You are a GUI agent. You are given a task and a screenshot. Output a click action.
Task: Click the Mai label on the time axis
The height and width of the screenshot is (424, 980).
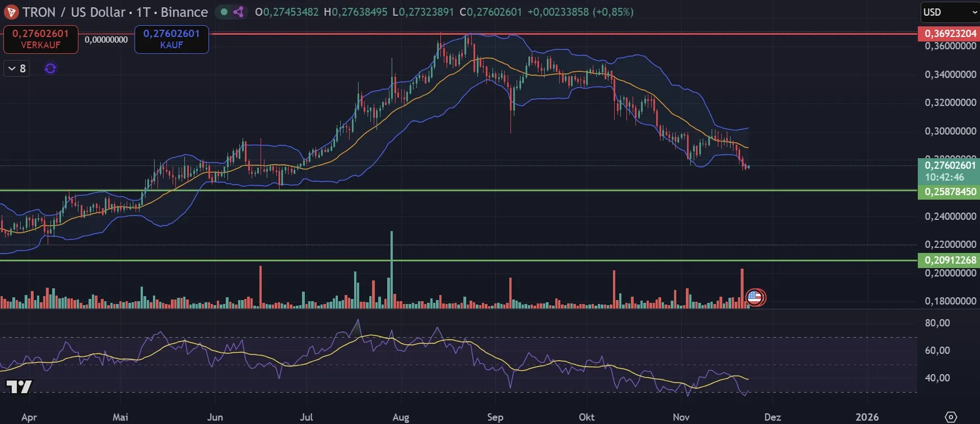(120, 417)
